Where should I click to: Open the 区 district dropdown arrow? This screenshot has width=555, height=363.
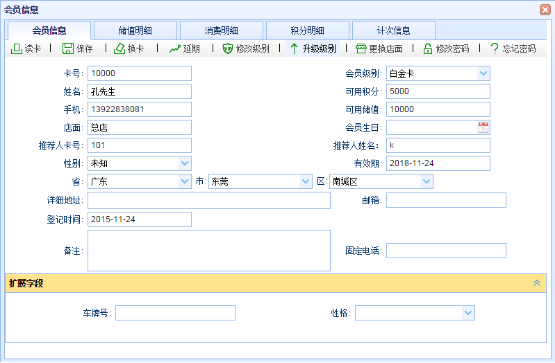coord(426,182)
